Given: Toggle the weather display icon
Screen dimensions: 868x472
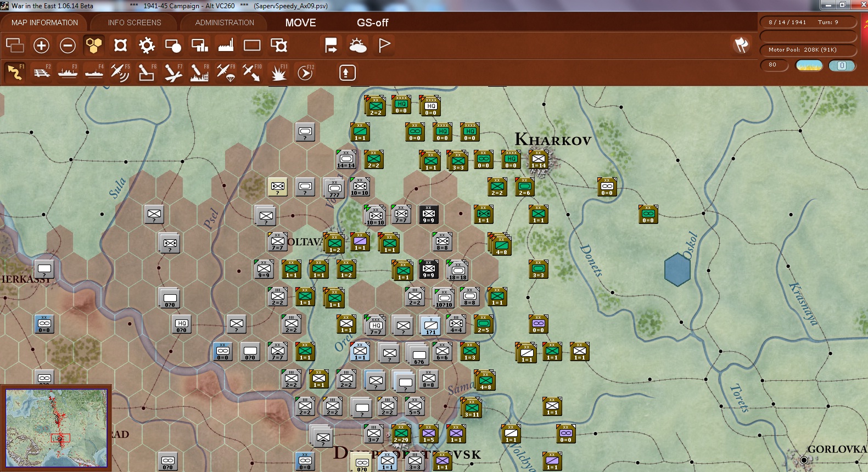Looking at the screenshot, I should click(x=358, y=45).
